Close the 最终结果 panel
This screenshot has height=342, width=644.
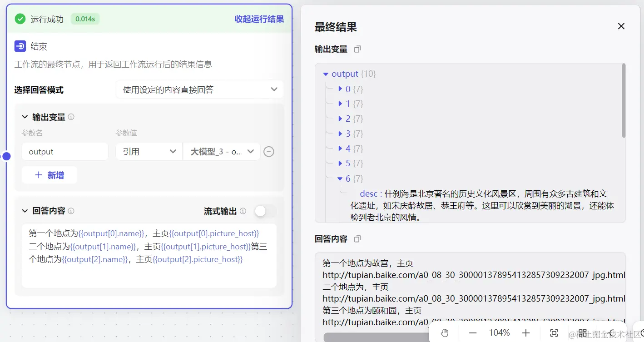tap(621, 26)
